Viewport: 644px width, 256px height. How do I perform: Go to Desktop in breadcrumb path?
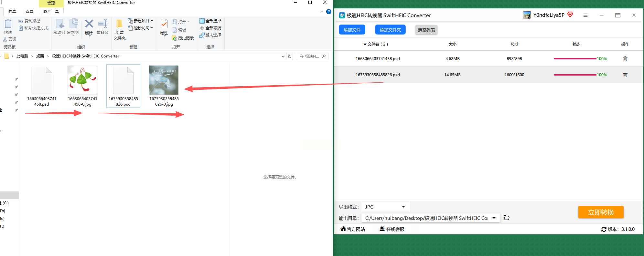[40, 56]
